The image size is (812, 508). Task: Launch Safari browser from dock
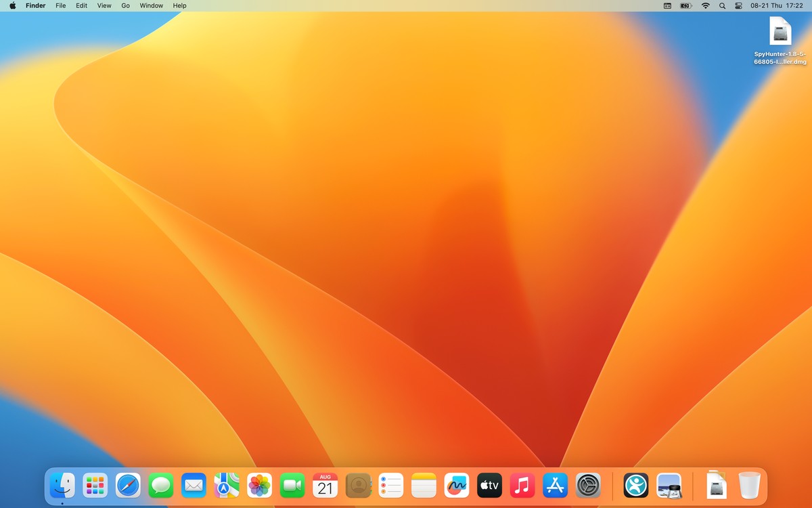128,486
